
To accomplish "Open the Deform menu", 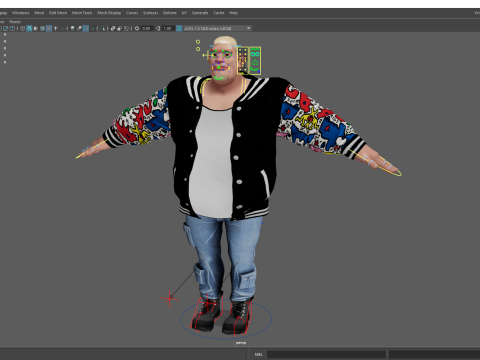I will click(x=169, y=13).
